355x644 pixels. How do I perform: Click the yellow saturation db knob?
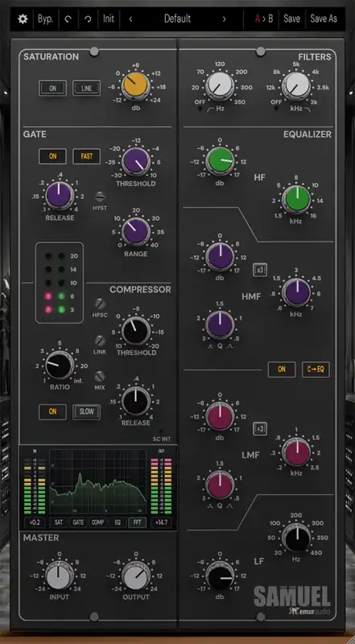point(135,86)
